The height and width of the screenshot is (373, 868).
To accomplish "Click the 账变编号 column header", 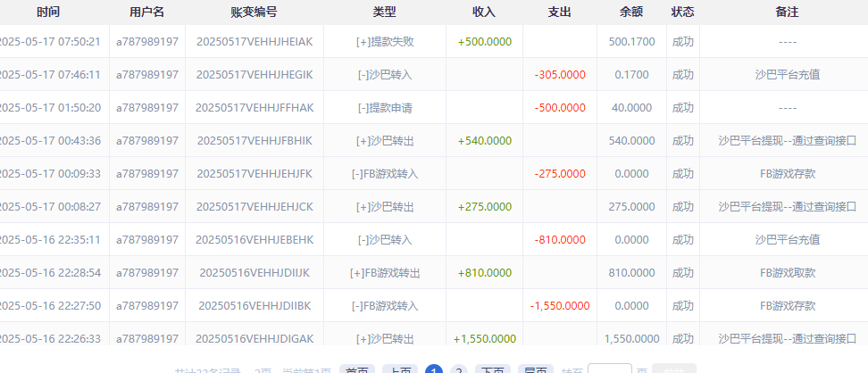I will 254,12.
